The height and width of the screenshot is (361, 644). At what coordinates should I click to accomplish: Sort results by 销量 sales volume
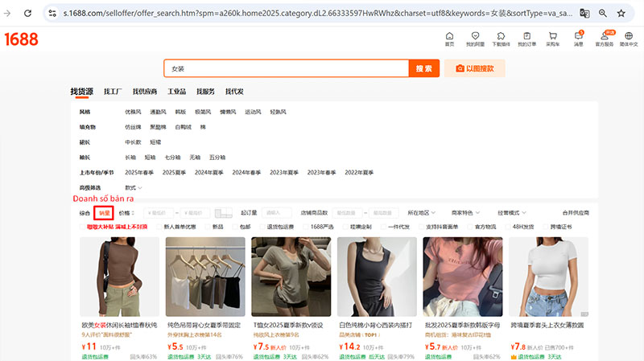[104, 213]
